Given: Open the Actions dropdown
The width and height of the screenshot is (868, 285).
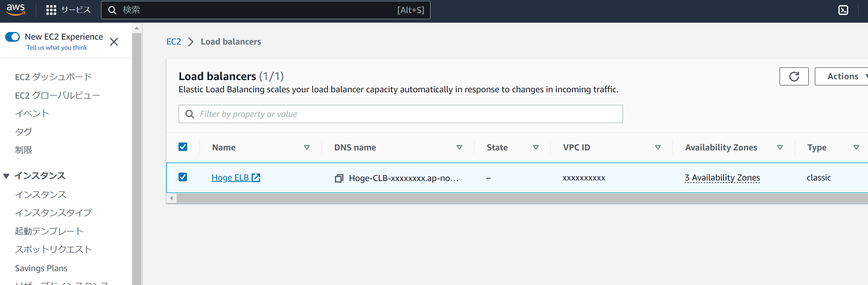Looking at the screenshot, I should [x=842, y=77].
